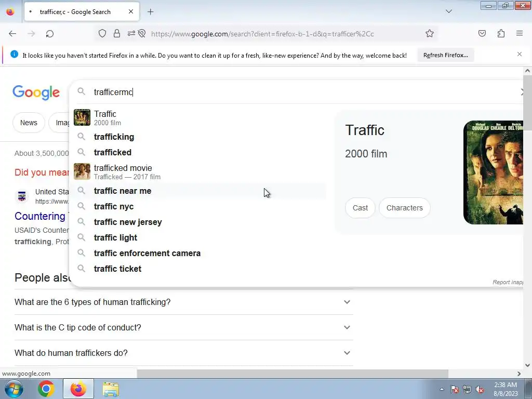Open Save to Pocket icon

482,33
